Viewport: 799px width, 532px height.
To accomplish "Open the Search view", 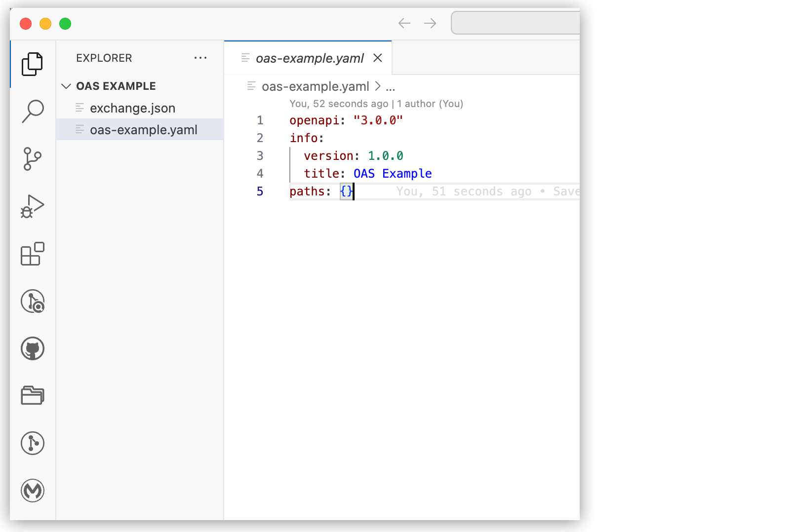I will coord(32,111).
